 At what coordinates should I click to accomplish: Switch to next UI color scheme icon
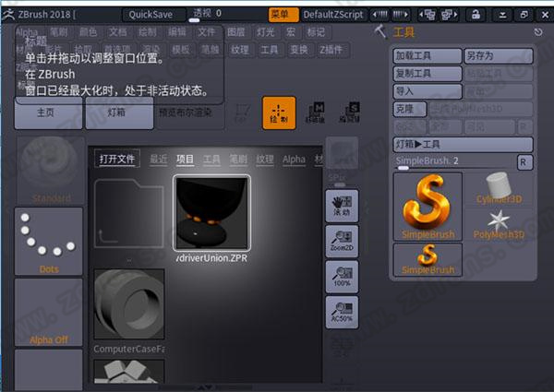coord(449,15)
